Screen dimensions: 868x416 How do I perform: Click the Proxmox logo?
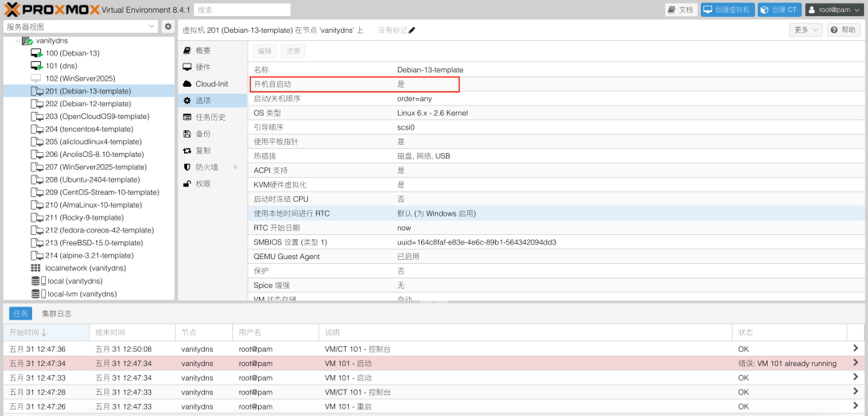[53, 10]
